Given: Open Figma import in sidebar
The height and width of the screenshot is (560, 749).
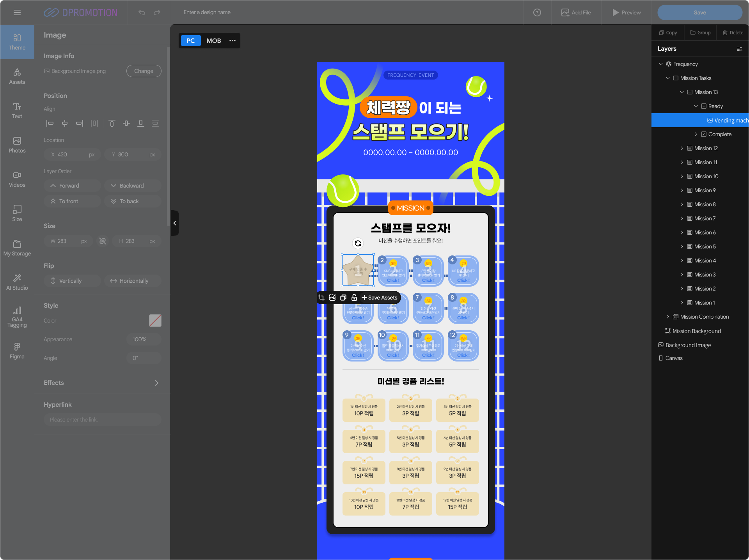Looking at the screenshot, I should coord(17,351).
